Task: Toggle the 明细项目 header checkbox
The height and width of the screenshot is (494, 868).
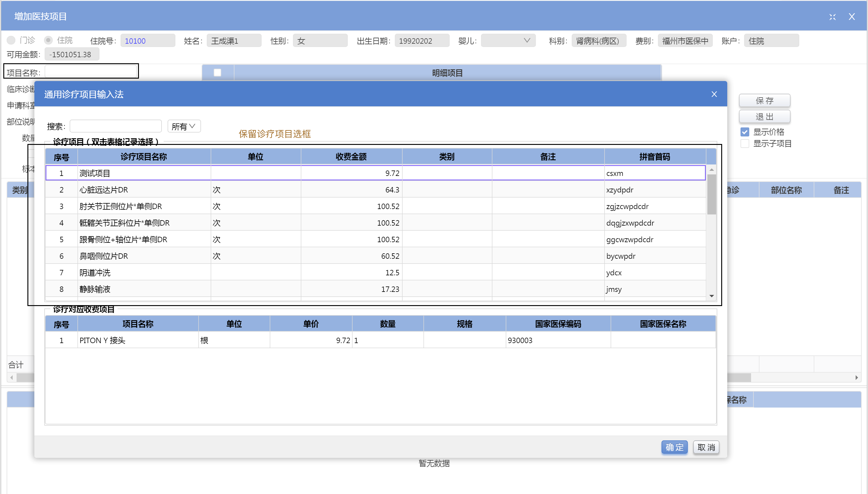Action: pyautogui.click(x=217, y=73)
